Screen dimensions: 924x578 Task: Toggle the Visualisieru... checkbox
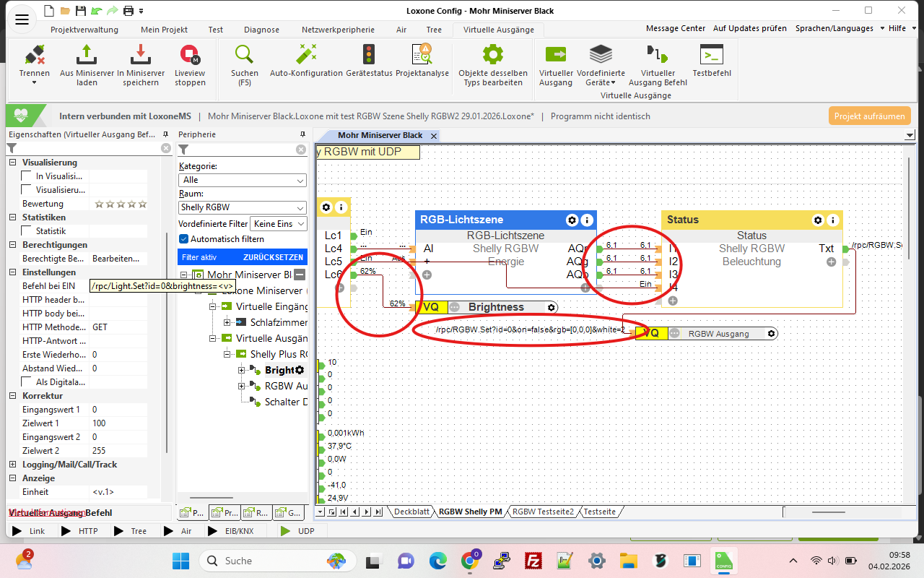pos(27,190)
